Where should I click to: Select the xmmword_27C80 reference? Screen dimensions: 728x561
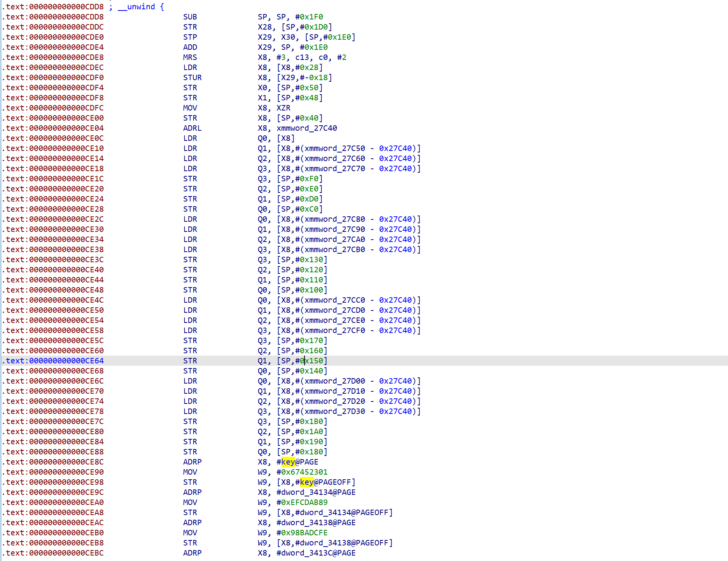coord(334,219)
